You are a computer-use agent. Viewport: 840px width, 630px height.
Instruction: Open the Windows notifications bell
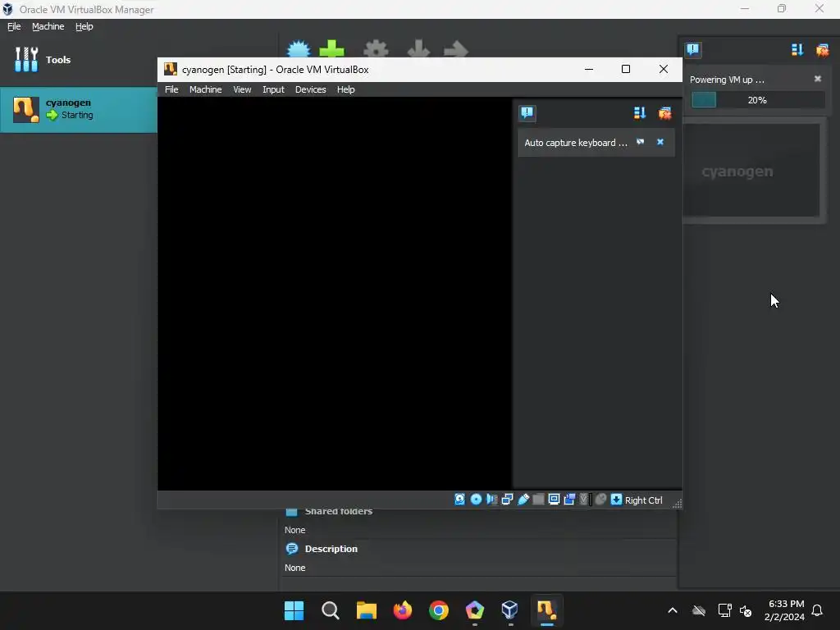pyautogui.click(x=817, y=610)
